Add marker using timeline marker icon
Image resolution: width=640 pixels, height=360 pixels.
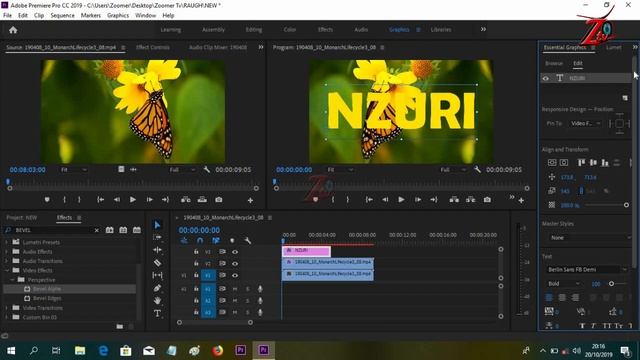pyautogui.click(x=232, y=240)
